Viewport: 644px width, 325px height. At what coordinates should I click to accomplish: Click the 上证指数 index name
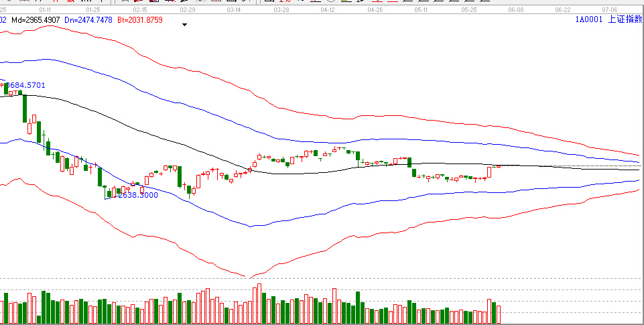coord(625,20)
